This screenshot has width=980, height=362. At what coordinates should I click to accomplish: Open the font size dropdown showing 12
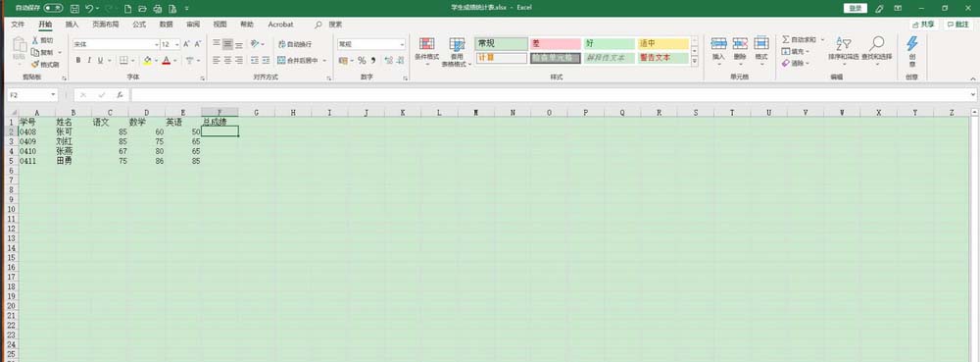(177, 44)
